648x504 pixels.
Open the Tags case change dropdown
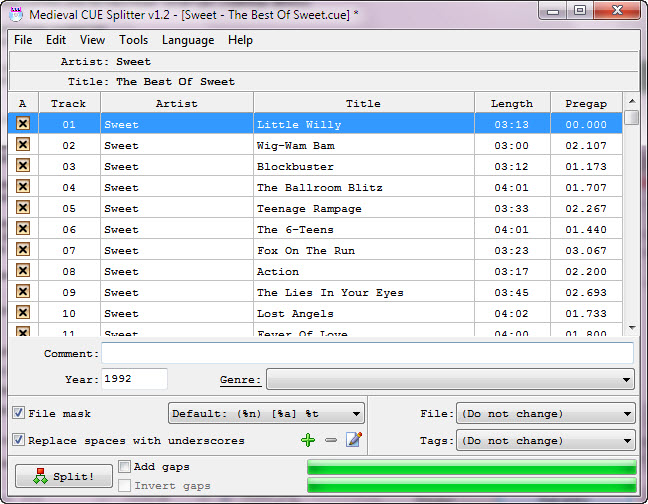[x=546, y=440]
